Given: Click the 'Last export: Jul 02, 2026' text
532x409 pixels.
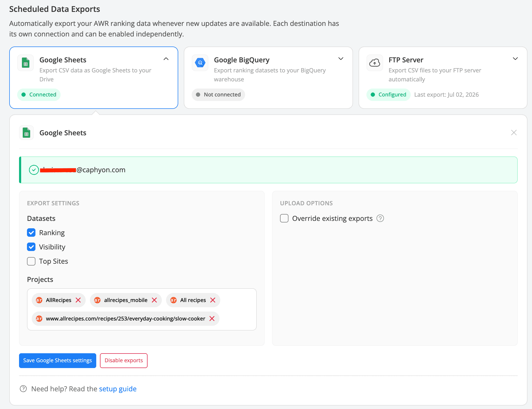Looking at the screenshot, I should tap(446, 95).
